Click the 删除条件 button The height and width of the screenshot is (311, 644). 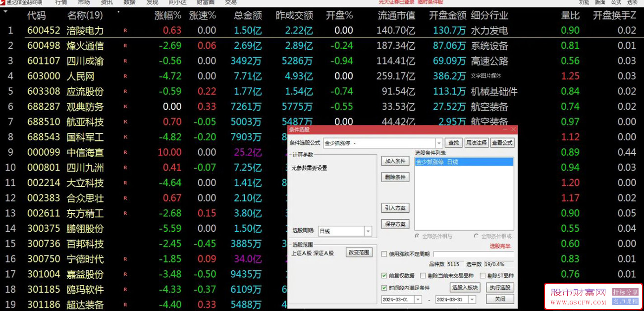click(x=395, y=177)
